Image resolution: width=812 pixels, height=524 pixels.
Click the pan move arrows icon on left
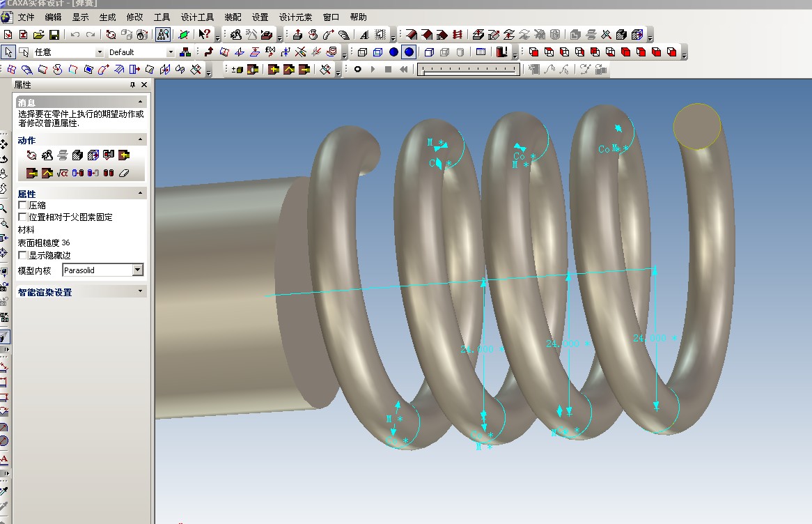pos(3,144)
